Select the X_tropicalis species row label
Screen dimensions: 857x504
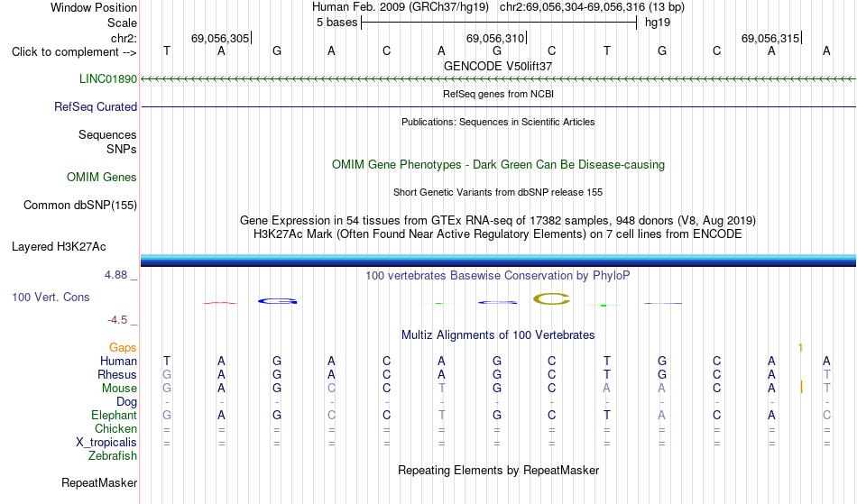pos(106,443)
